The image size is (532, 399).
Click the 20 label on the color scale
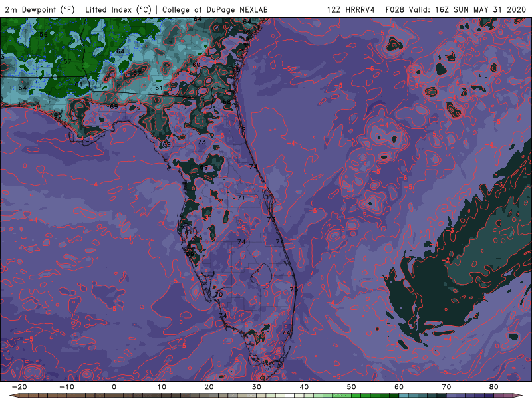[209, 387]
